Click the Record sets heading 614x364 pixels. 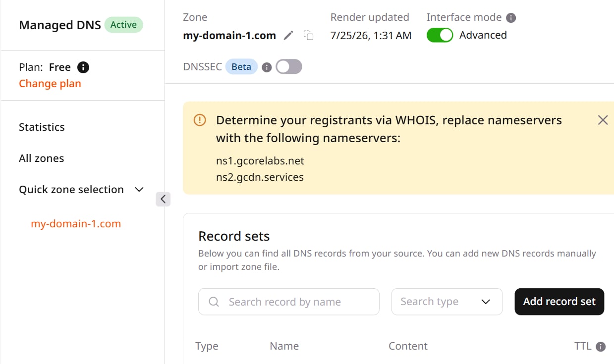(x=234, y=236)
